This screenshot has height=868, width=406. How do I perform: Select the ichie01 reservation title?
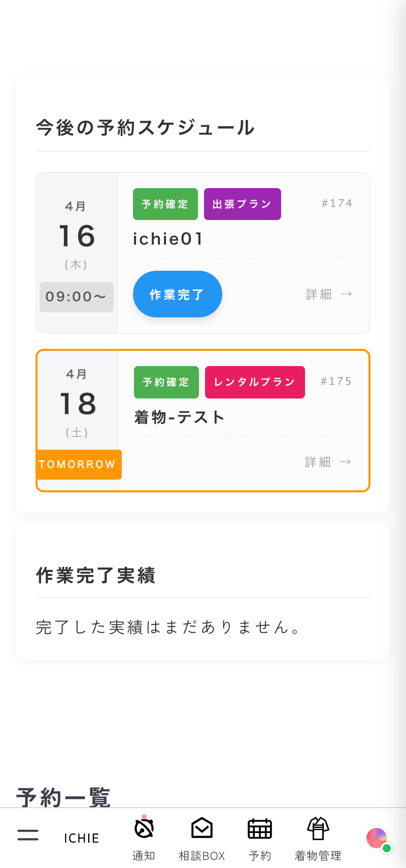168,239
